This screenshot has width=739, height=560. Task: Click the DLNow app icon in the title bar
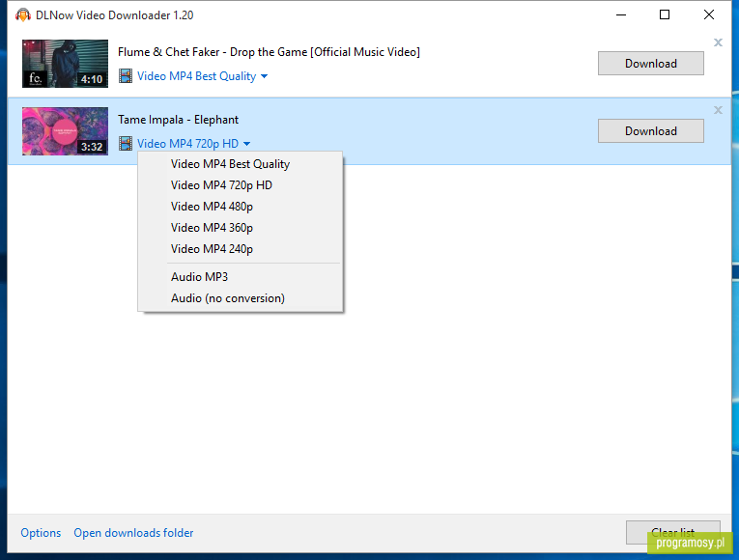click(22, 15)
